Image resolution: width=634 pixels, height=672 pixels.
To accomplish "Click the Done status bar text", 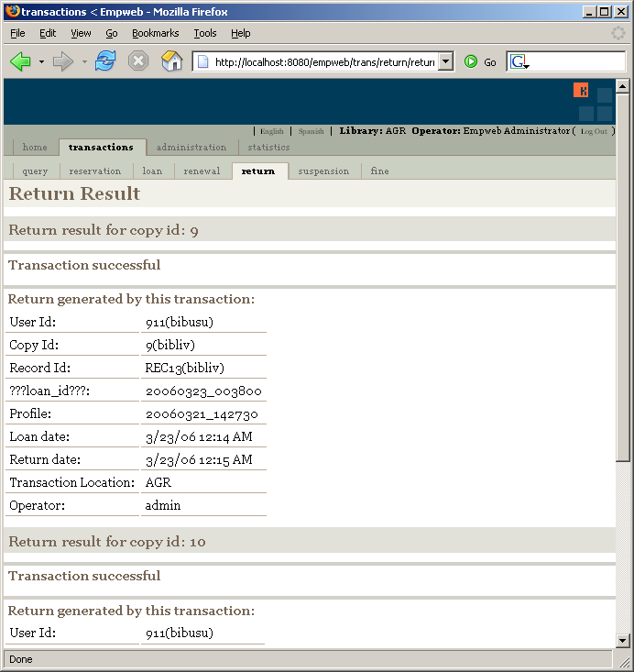I will point(20,659).
